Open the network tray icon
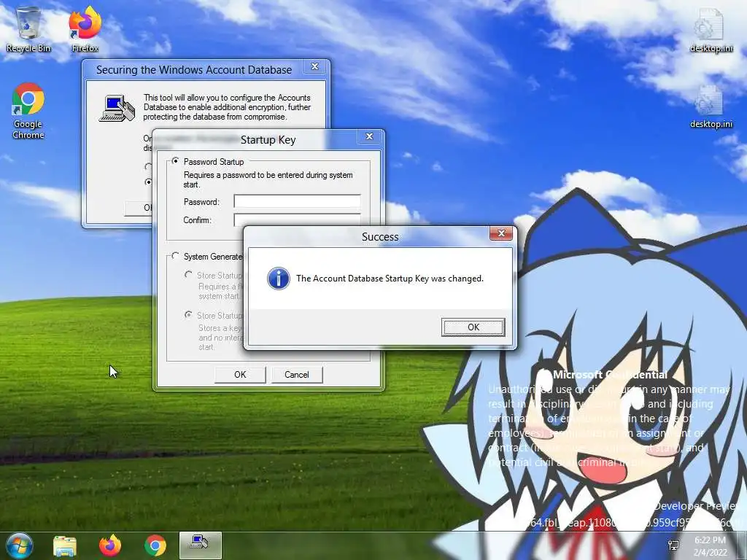747x560 pixels. tap(673, 545)
